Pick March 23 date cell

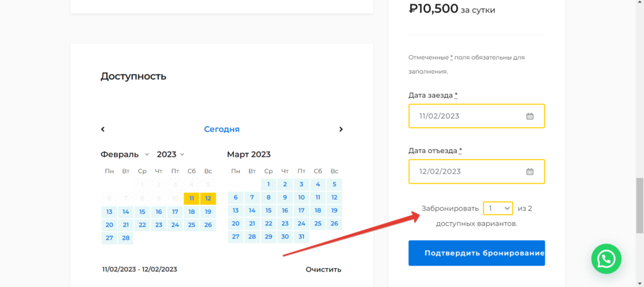[285, 223]
